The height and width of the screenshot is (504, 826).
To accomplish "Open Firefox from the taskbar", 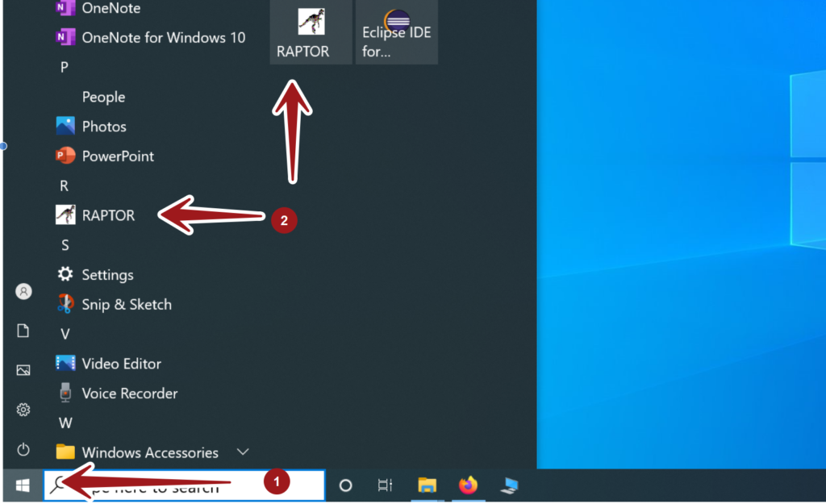I will (469, 485).
